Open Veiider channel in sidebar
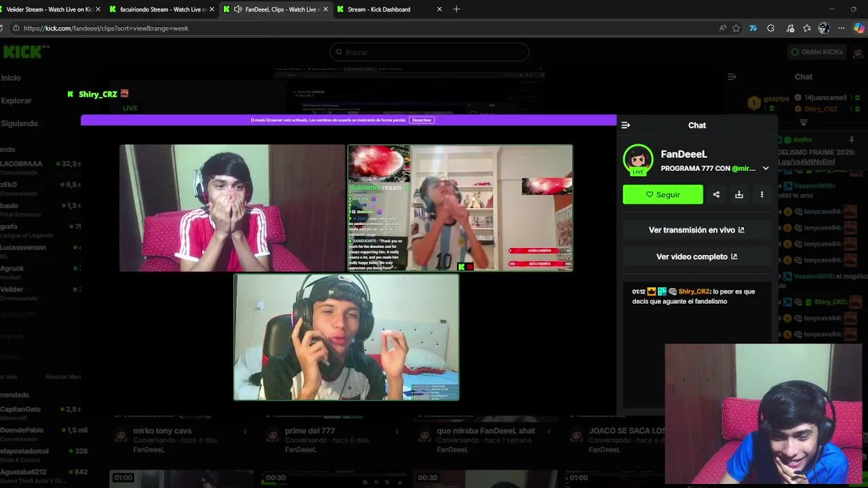The width and height of the screenshot is (868, 488). pos(40,293)
